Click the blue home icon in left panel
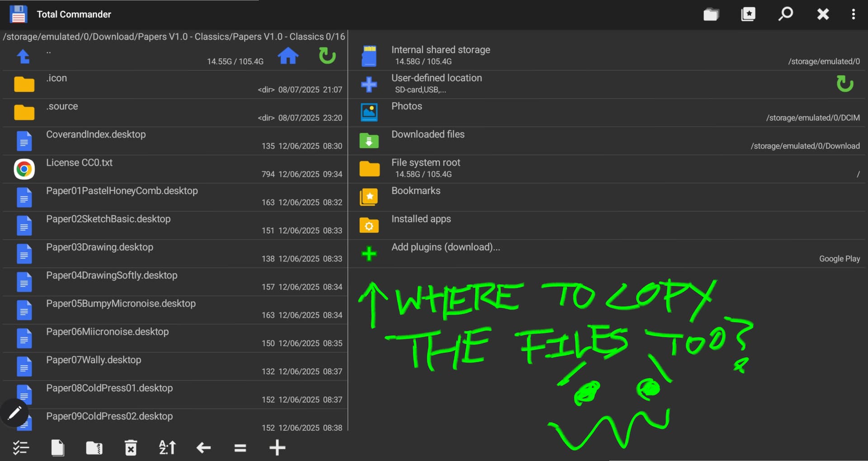The width and height of the screenshot is (868, 461). (288, 56)
